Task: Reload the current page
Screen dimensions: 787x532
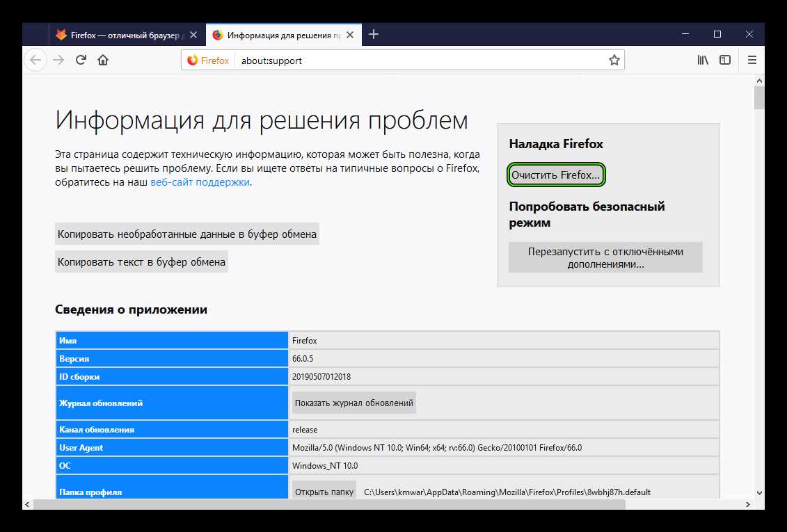Action: click(x=81, y=61)
